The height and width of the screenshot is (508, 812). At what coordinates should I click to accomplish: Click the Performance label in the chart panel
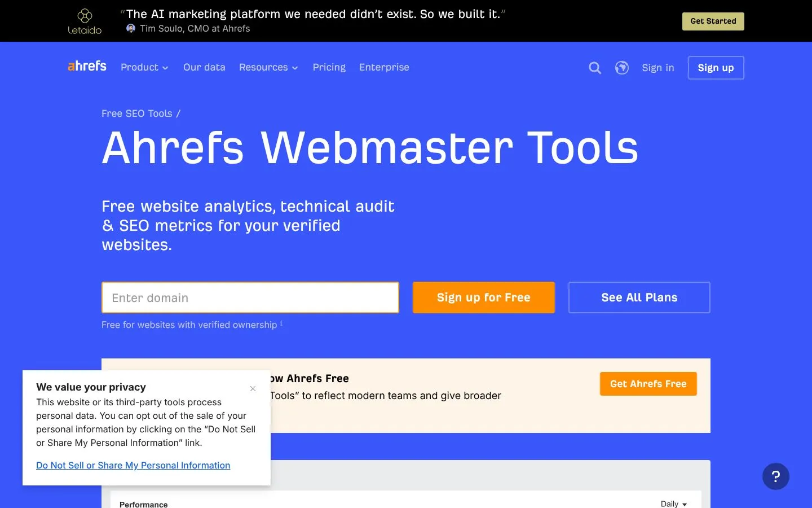pyautogui.click(x=144, y=504)
